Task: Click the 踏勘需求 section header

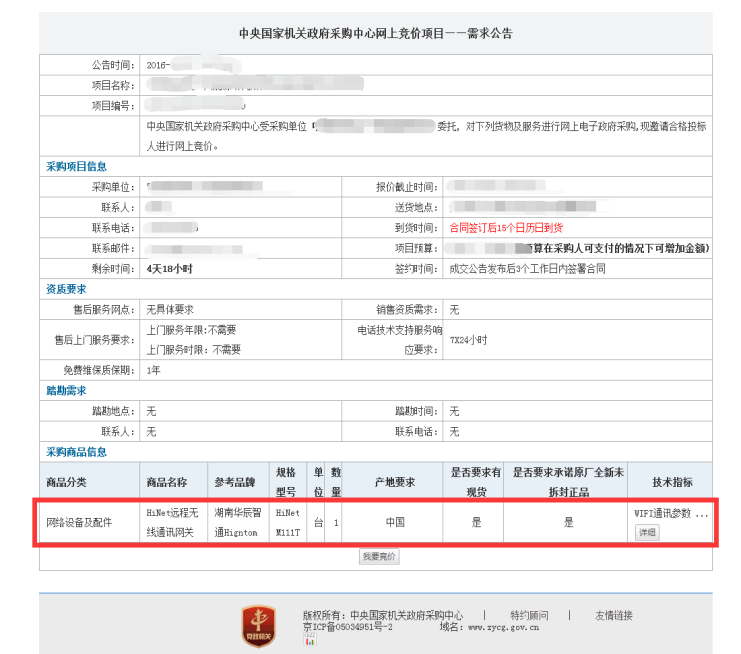Action: click(x=66, y=390)
